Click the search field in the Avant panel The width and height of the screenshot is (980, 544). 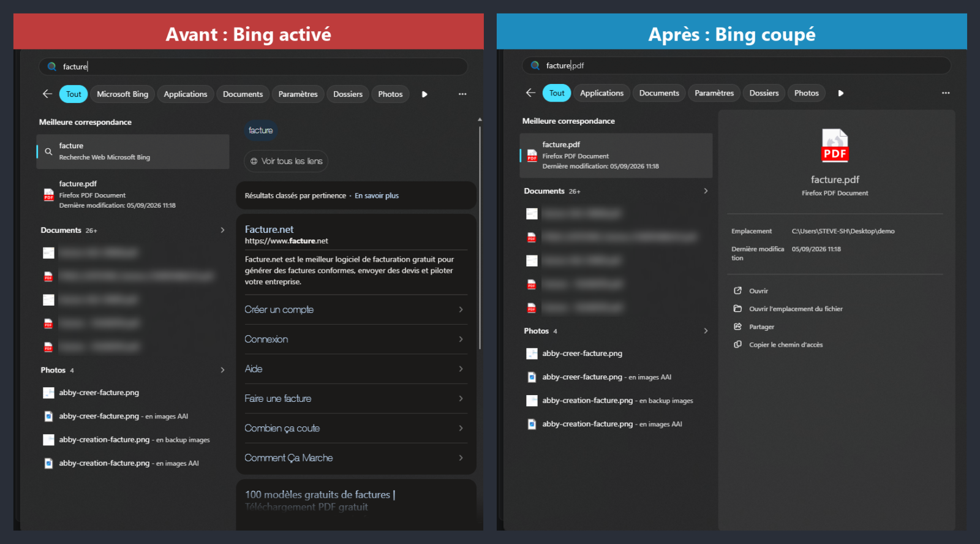coord(253,67)
